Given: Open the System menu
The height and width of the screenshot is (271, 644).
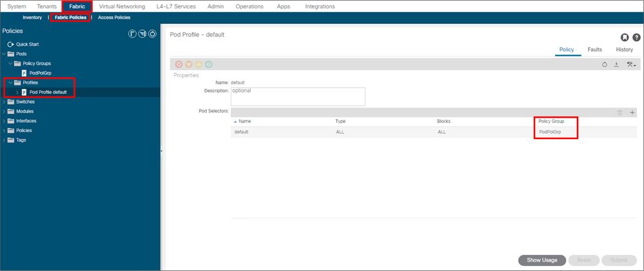Looking at the screenshot, I should (x=17, y=6).
